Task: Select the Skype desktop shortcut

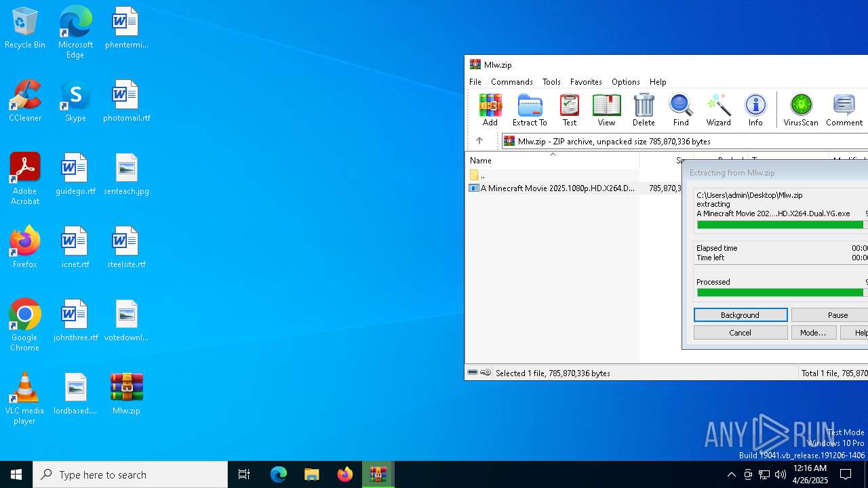Action: click(x=75, y=101)
